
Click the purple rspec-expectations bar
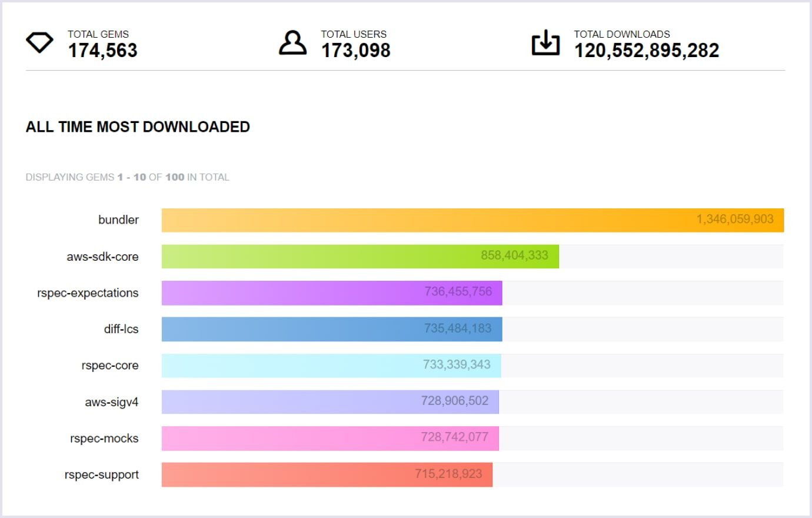point(332,293)
